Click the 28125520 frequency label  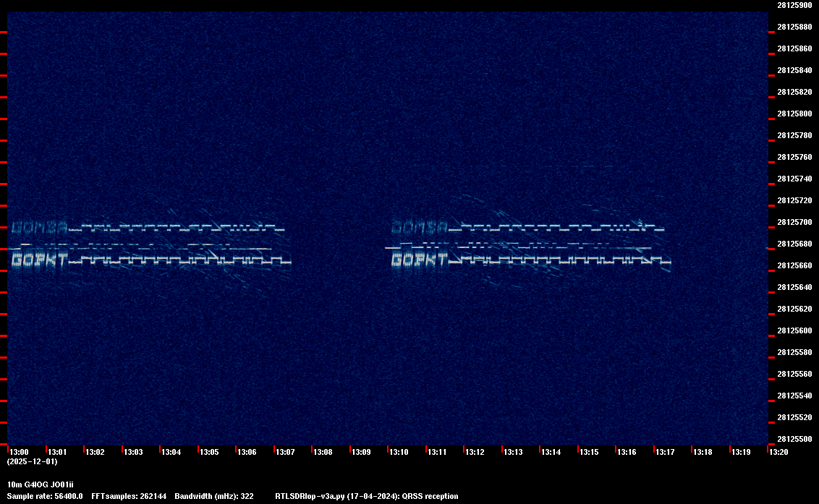tap(795, 417)
